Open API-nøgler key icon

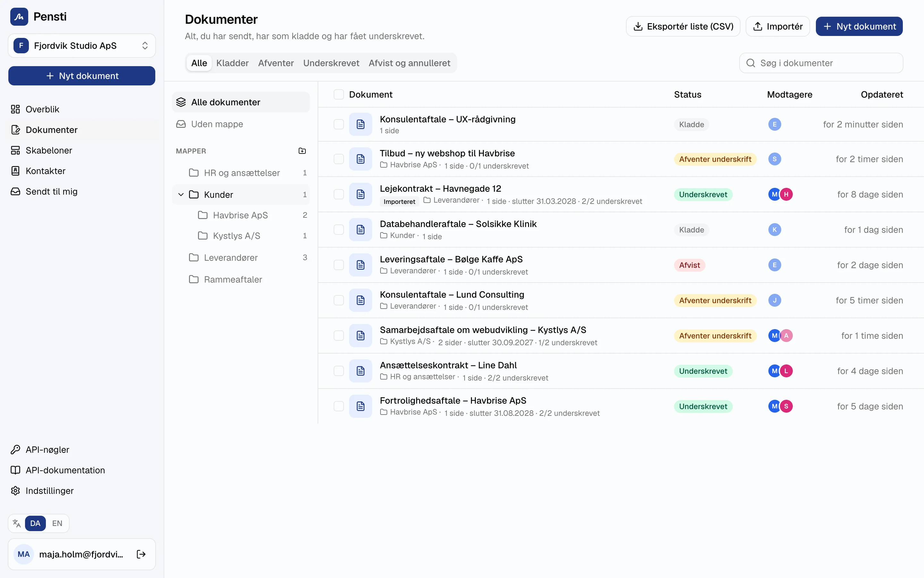(x=15, y=450)
